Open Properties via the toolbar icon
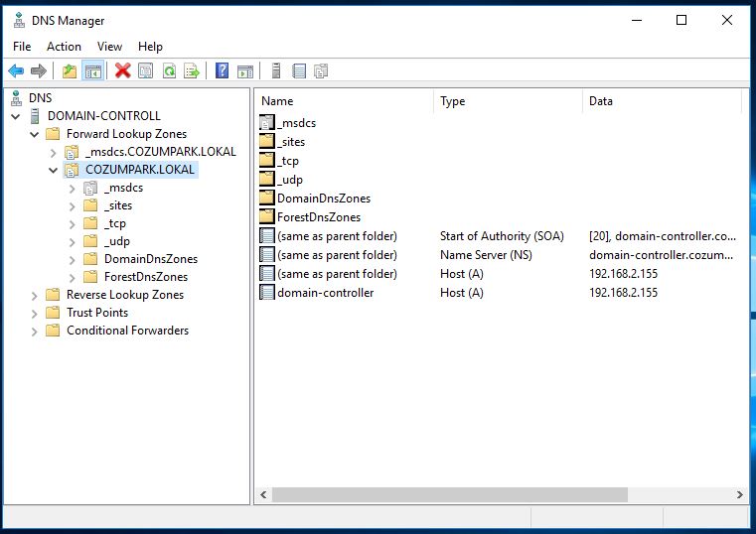The height and width of the screenshot is (534, 756). coord(146,71)
